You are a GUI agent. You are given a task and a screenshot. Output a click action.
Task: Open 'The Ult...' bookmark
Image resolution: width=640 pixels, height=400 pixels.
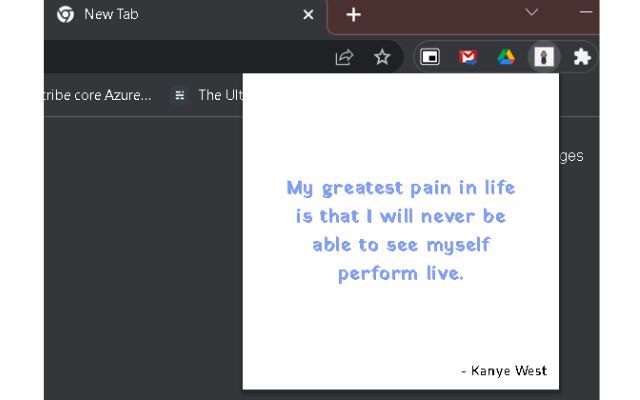[207, 95]
